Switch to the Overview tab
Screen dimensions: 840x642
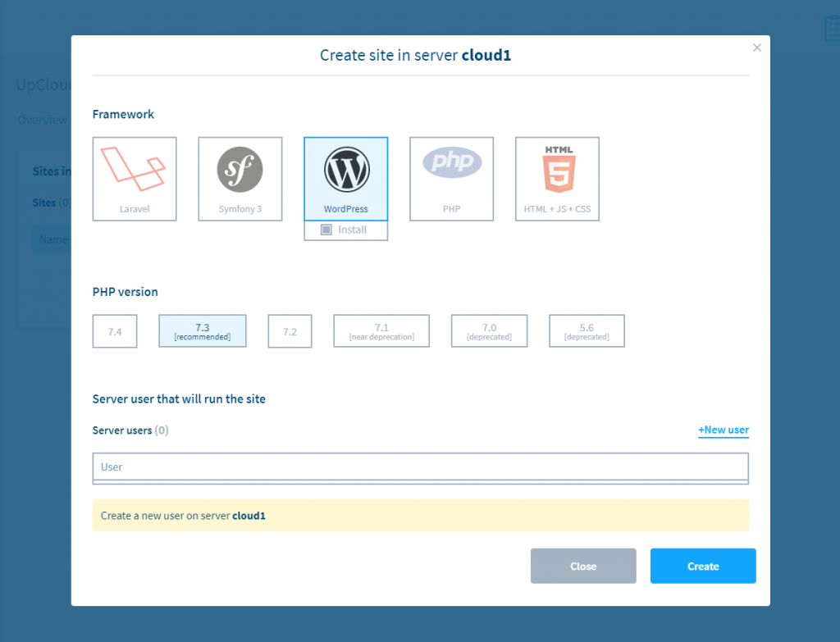click(42, 120)
